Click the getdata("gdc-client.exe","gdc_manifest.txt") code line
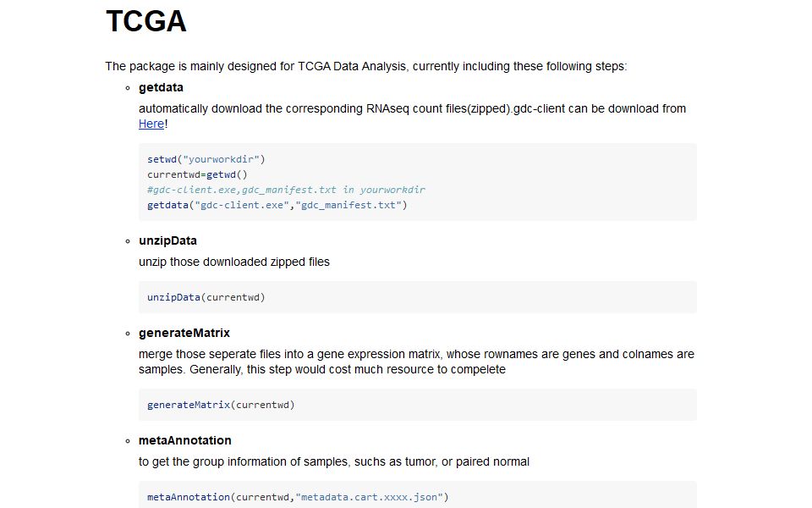 (277, 205)
